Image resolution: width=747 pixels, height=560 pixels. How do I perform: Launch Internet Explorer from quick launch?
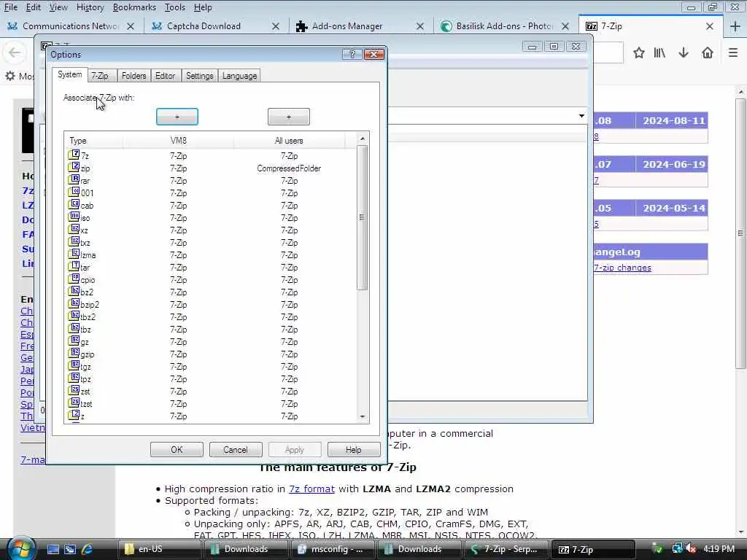87,549
